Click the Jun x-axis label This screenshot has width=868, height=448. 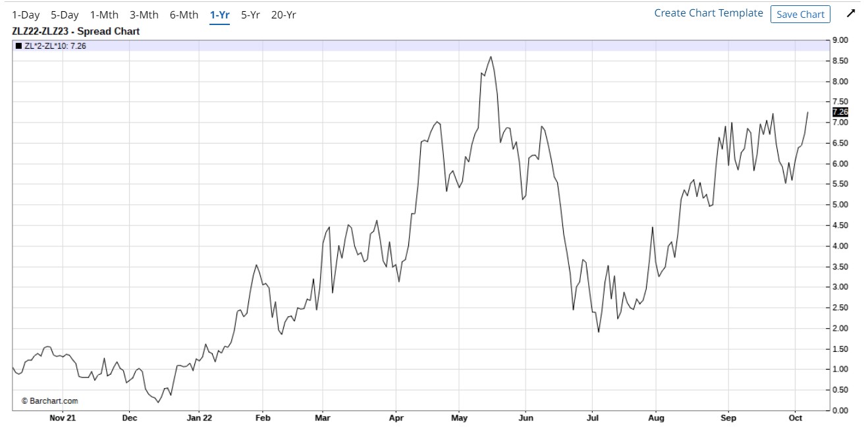point(526,418)
